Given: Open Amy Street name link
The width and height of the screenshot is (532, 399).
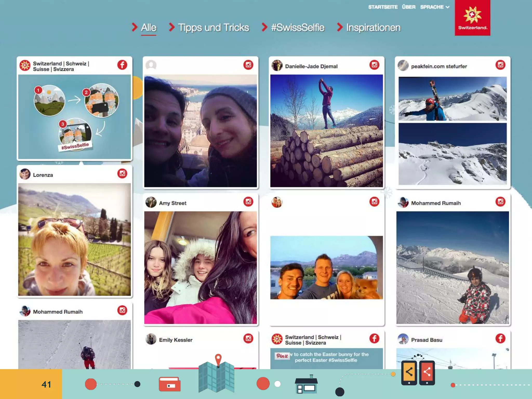Looking at the screenshot, I should tap(173, 203).
